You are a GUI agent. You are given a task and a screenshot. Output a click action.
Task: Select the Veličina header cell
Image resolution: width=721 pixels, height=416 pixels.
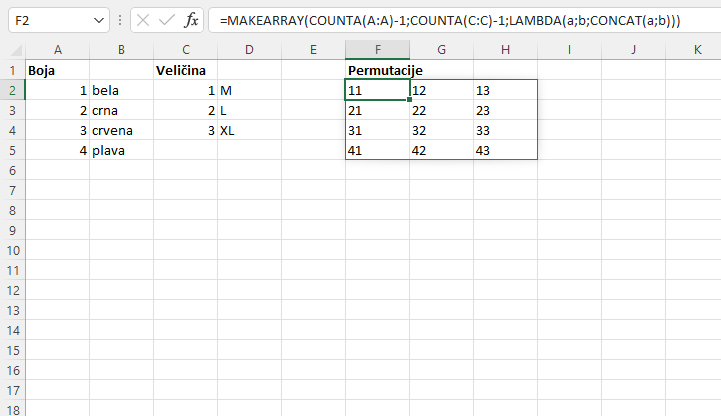coord(185,70)
